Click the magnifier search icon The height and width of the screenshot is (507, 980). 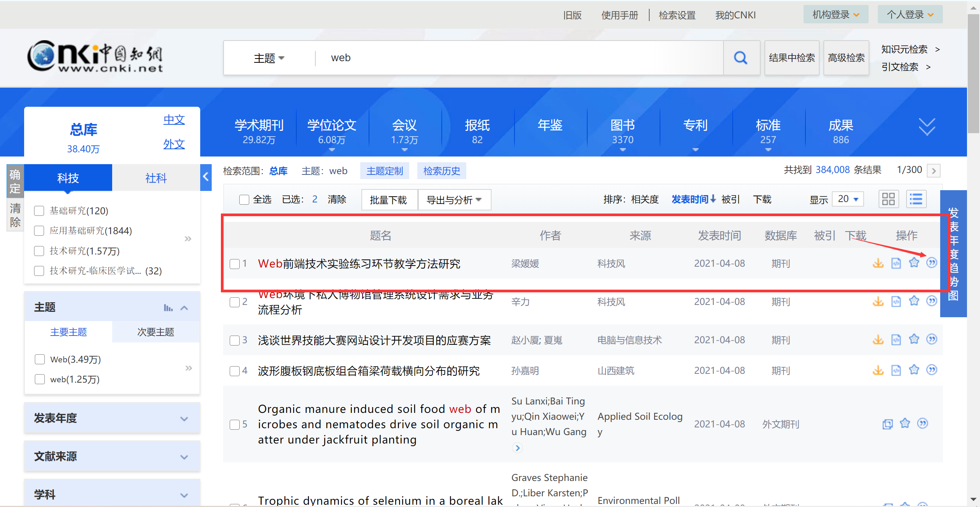pyautogui.click(x=741, y=58)
